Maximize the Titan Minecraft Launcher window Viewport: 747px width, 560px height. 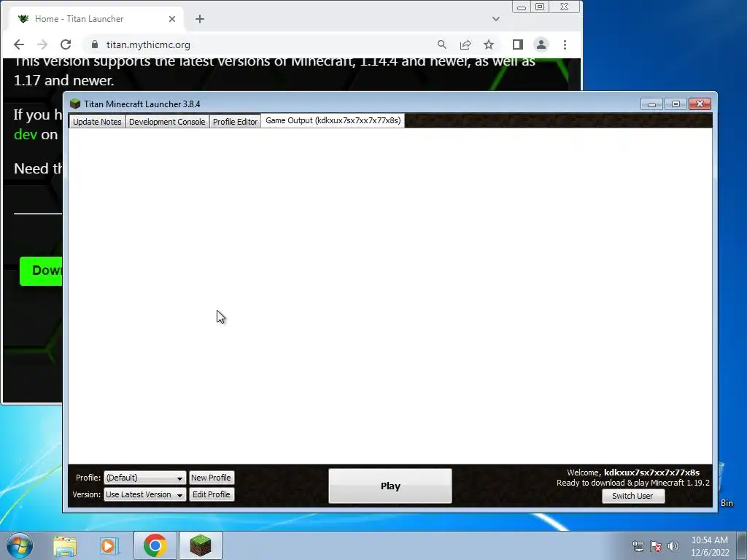click(x=676, y=104)
